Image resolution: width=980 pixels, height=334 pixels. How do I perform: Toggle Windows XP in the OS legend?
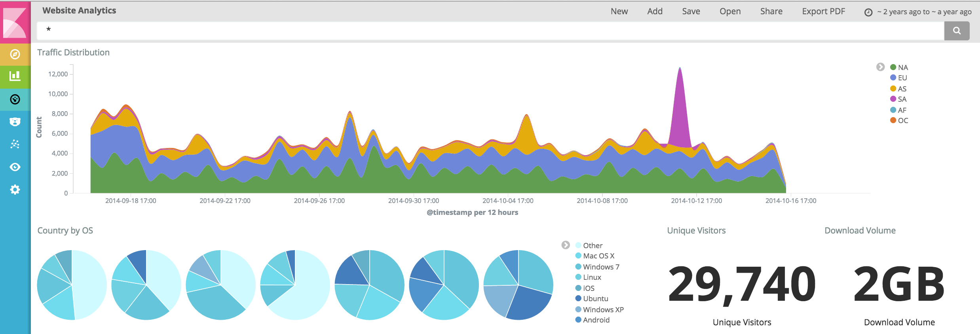point(603,309)
